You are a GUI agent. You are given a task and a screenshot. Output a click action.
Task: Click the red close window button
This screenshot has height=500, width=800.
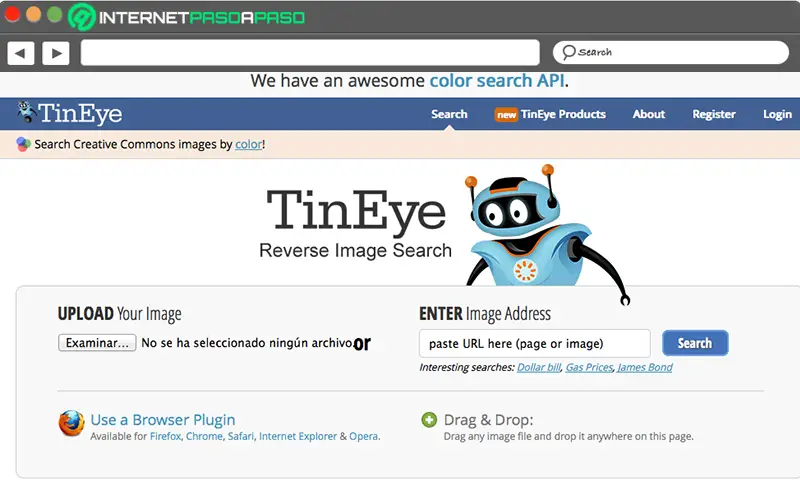[12, 14]
